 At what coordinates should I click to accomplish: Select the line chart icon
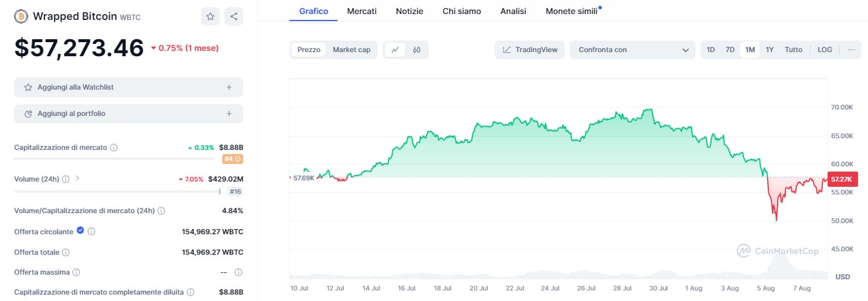pos(395,50)
